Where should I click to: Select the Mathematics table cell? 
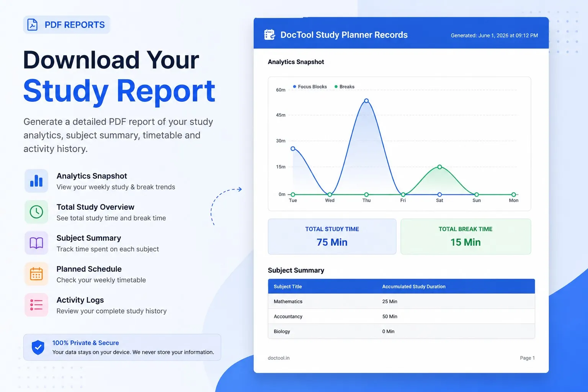pos(288,302)
